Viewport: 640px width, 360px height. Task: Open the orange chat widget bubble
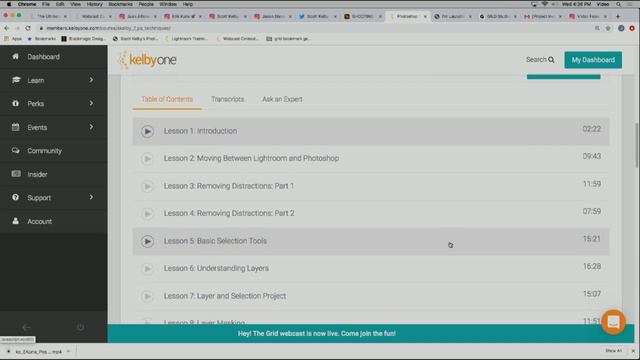click(613, 322)
